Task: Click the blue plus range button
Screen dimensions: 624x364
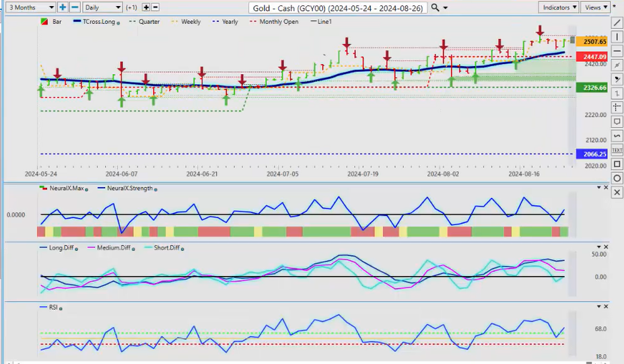Action: [x=63, y=7]
